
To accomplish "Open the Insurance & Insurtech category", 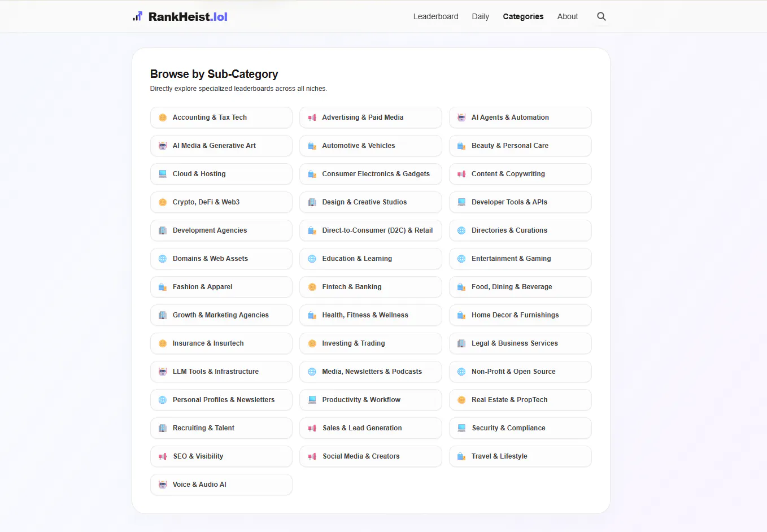I will coord(221,343).
